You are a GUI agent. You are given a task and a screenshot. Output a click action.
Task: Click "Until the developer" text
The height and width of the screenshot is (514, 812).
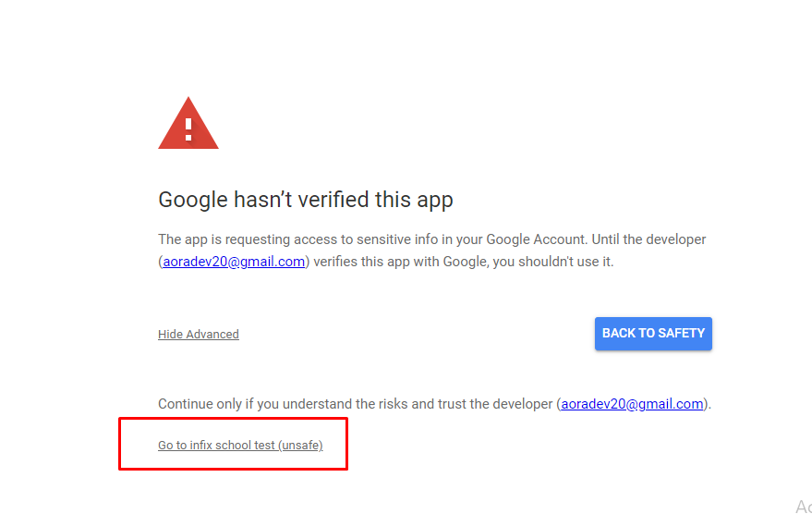point(648,239)
